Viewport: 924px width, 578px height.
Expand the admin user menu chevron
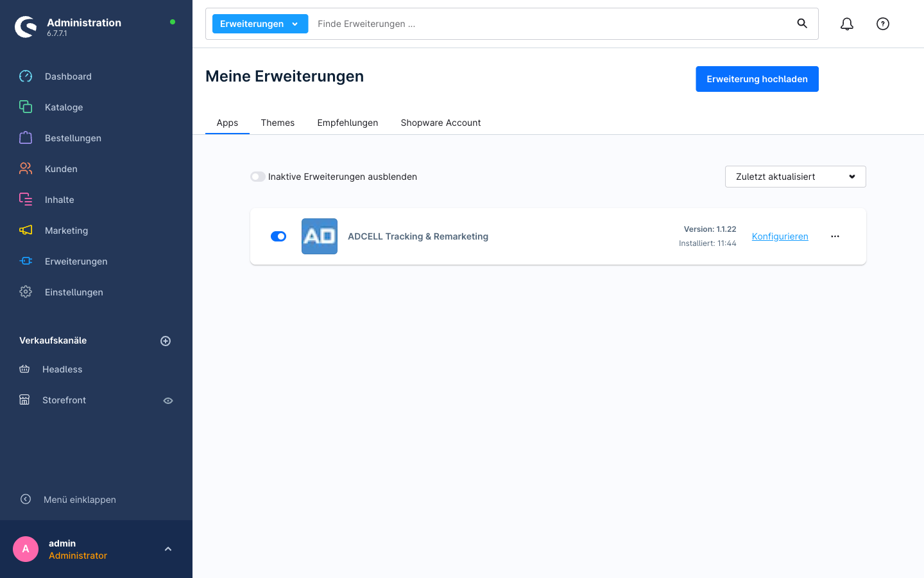click(168, 549)
